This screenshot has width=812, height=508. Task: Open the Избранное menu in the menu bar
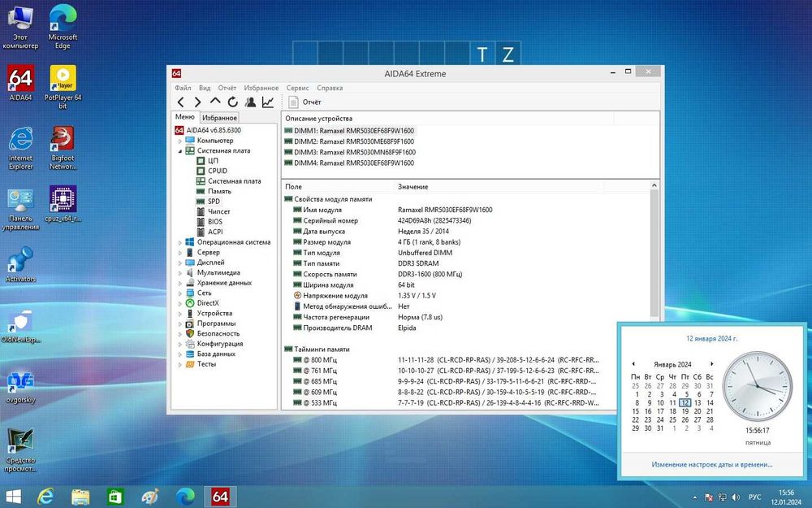(x=261, y=88)
